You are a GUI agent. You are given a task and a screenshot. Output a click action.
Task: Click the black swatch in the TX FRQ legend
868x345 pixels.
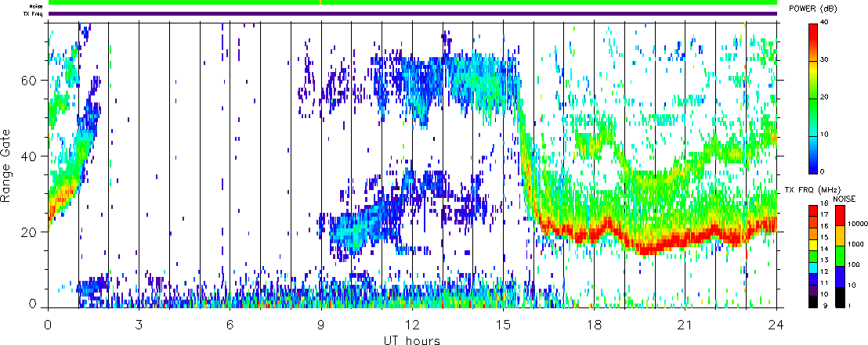point(813,303)
